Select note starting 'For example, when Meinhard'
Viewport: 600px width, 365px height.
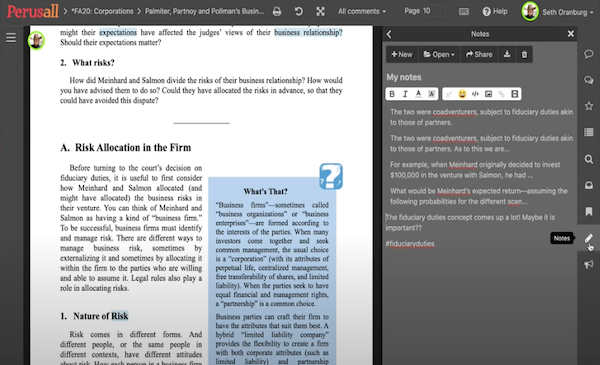point(475,170)
